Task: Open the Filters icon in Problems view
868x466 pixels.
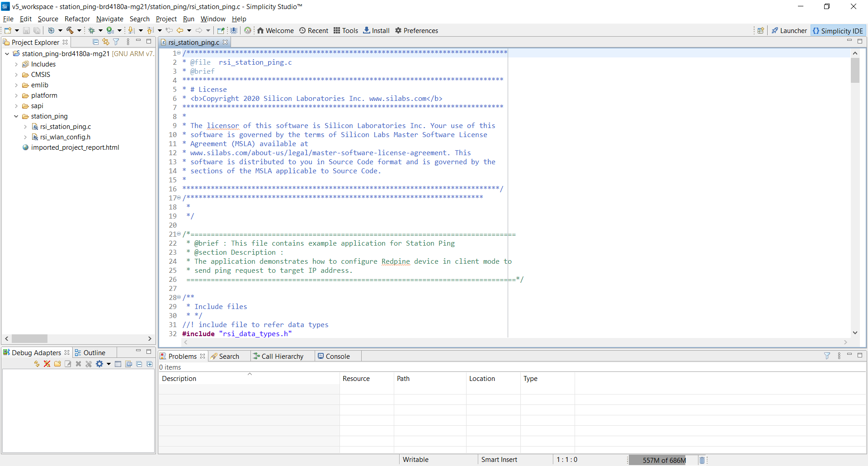Action: [827, 356]
